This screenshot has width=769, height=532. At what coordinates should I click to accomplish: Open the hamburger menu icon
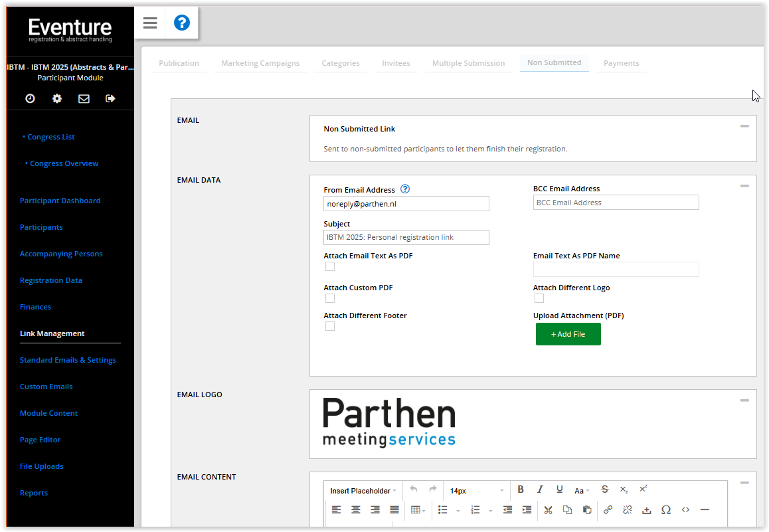click(x=150, y=23)
